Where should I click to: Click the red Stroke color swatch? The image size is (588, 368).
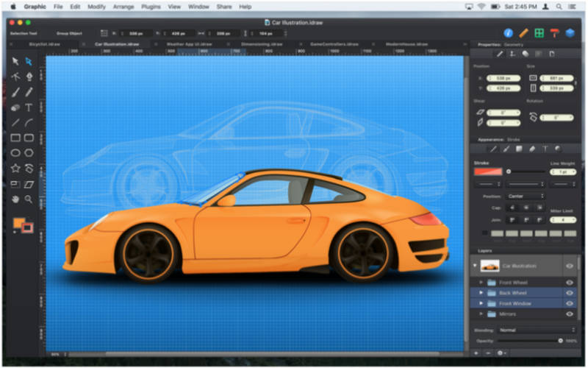(x=488, y=171)
